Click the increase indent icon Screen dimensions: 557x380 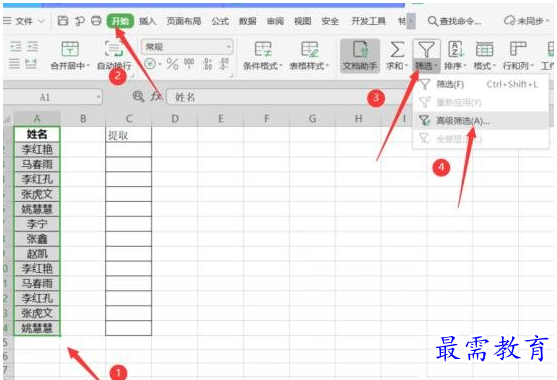pos(32,47)
